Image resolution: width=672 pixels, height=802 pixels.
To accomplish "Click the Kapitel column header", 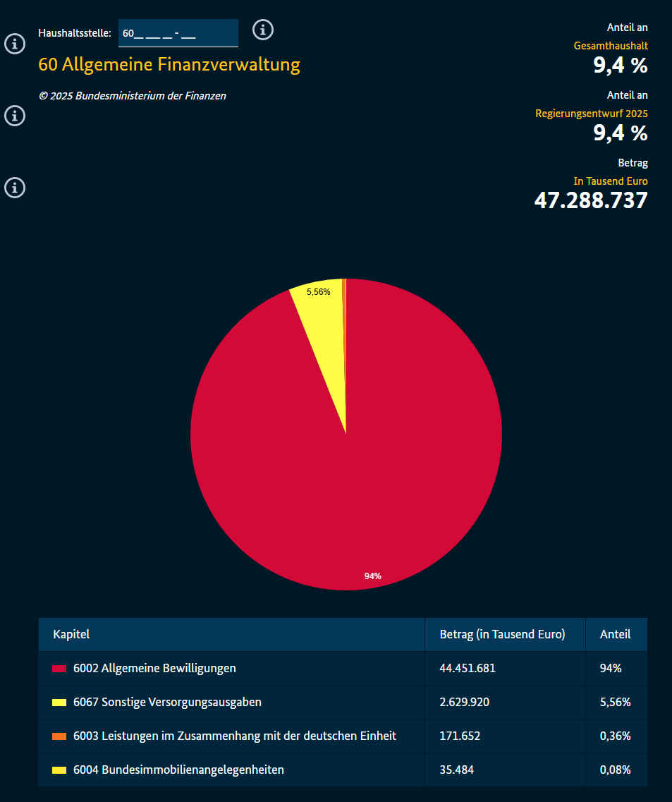I will coord(71,634).
